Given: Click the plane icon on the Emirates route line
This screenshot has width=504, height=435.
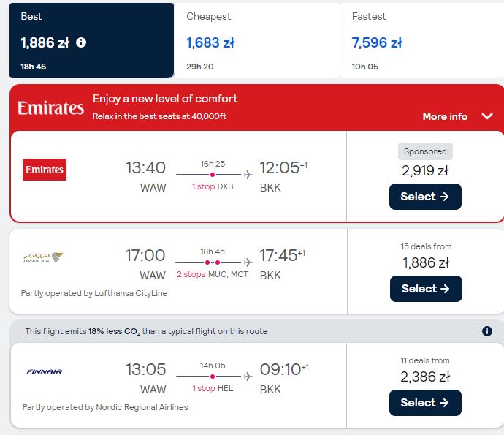Looking at the screenshot, I should tap(248, 175).
